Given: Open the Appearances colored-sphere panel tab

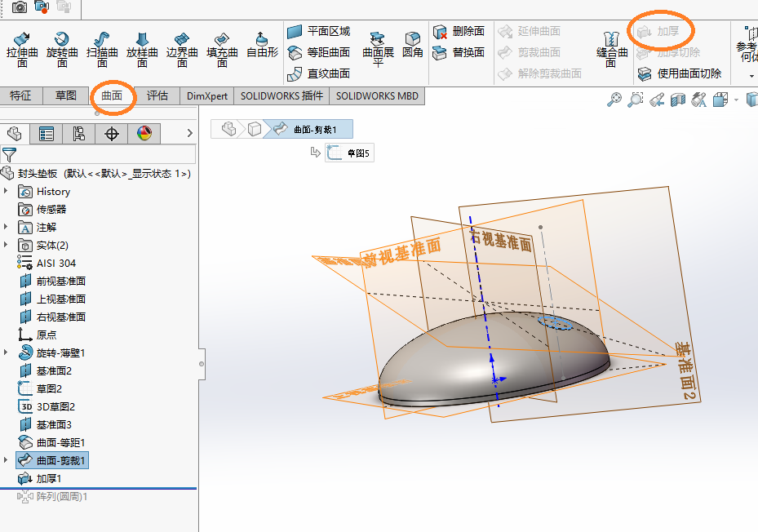Looking at the screenshot, I should pos(146,133).
